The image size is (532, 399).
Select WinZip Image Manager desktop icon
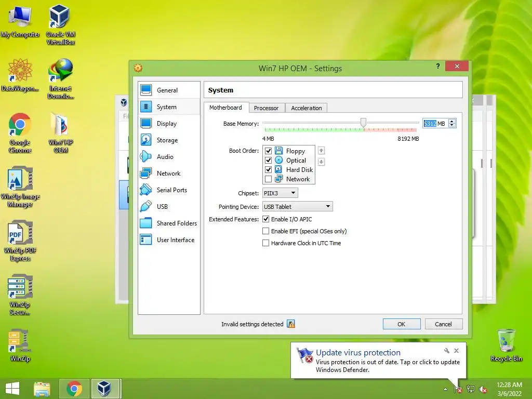coord(20,187)
